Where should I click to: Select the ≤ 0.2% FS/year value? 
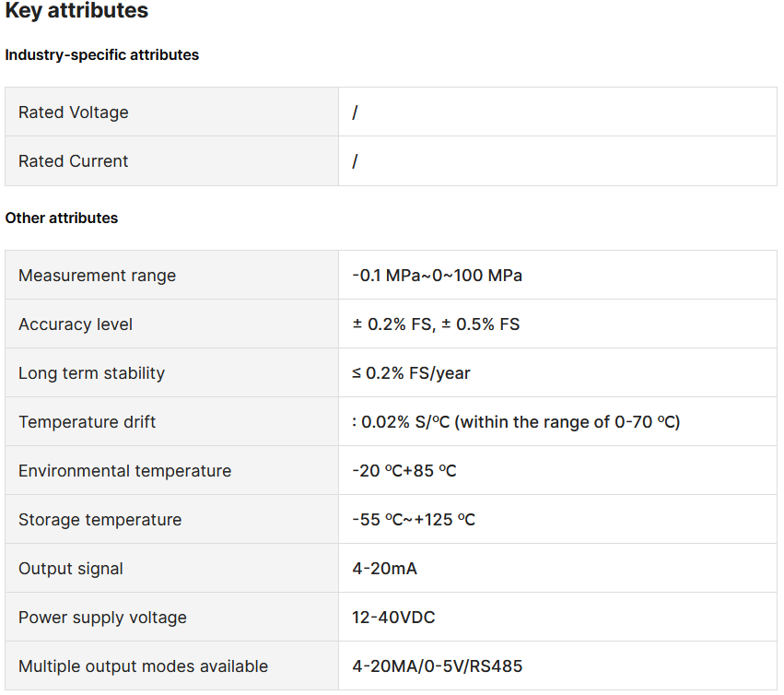tap(411, 373)
